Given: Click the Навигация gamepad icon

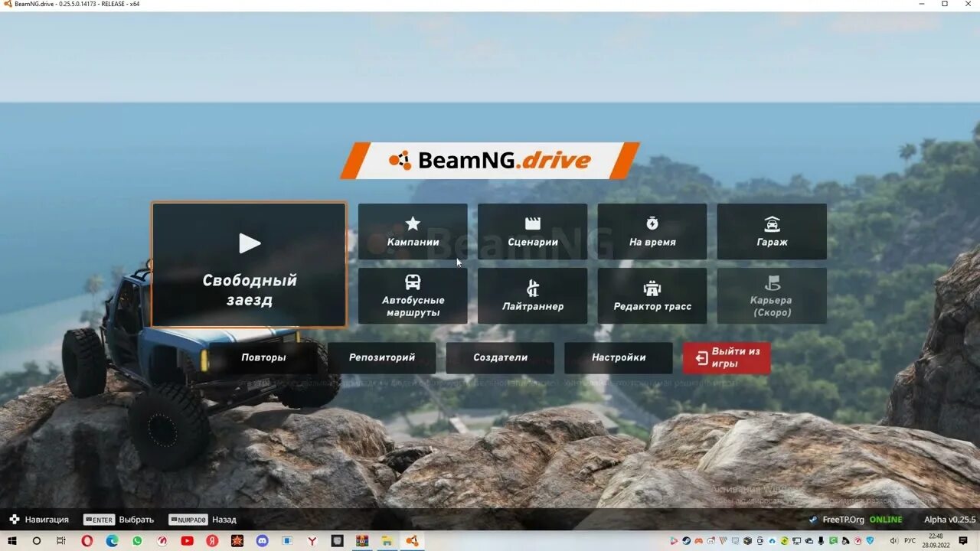Looking at the screenshot, I should pos(14,520).
